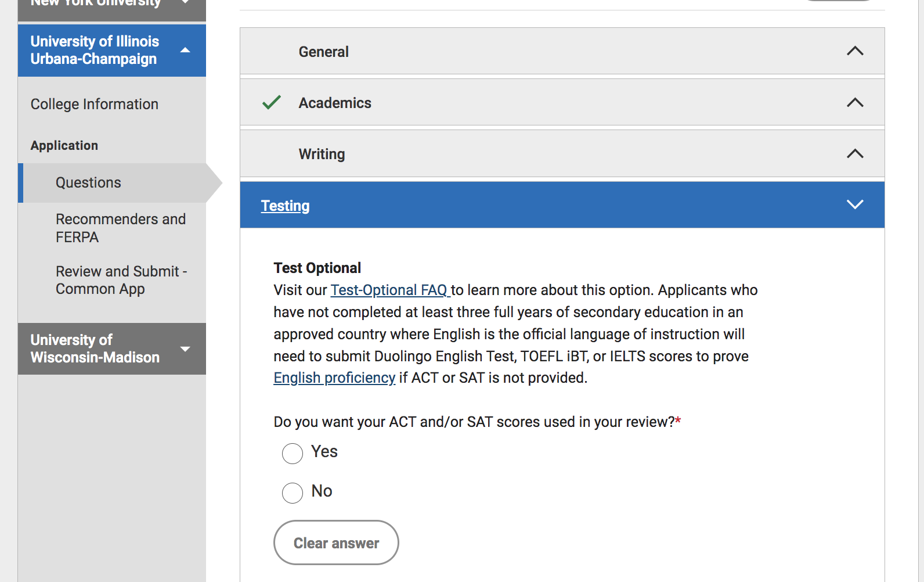Viewport: 924px width, 582px height.
Task: Open the General accordion header
Action: [x=562, y=51]
